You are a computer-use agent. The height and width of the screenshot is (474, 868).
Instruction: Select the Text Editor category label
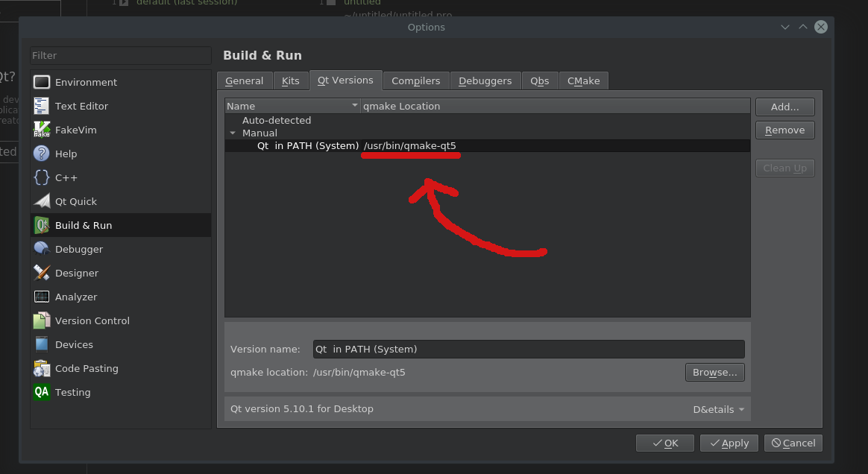(x=81, y=106)
